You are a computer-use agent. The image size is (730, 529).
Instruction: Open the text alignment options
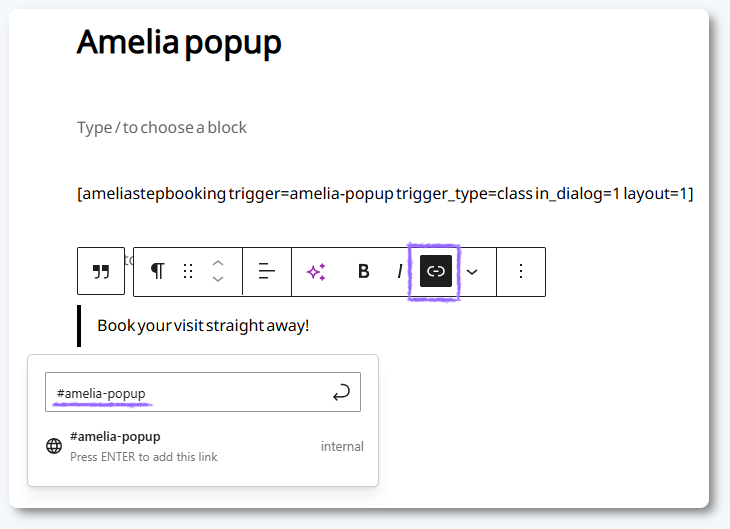point(267,272)
